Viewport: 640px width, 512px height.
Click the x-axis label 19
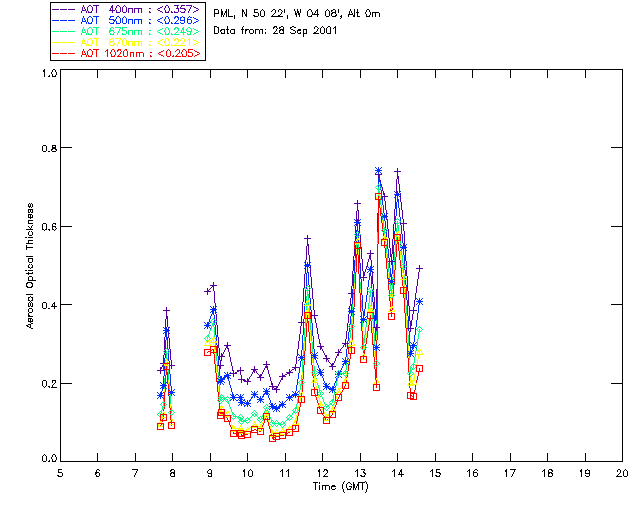tap(585, 473)
